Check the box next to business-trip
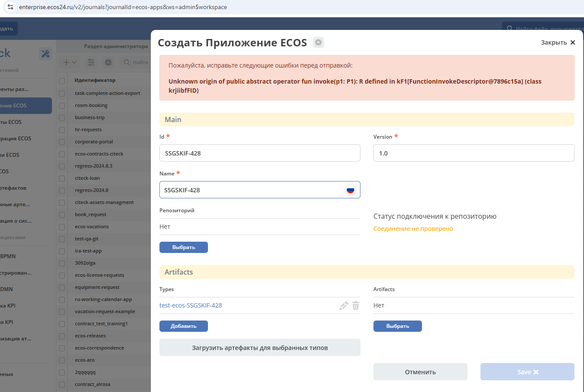The width and height of the screenshot is (584, 392). coord(62,118)
